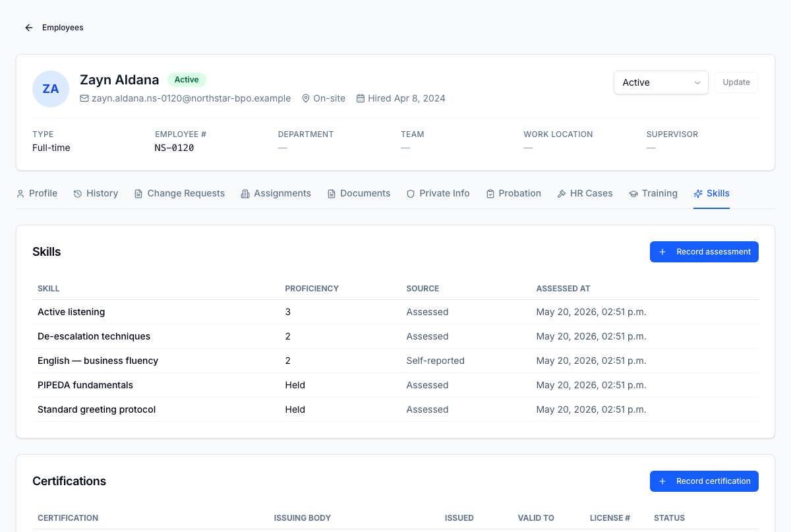
Task: Click proficiency 3 for Active listening
Action: pyautogui.click(x=288, y=312)
